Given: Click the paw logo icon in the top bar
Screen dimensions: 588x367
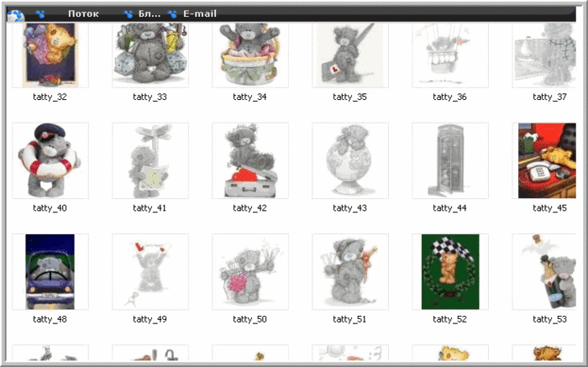Looking at the screenshot, I should click(x=15, y=16).
